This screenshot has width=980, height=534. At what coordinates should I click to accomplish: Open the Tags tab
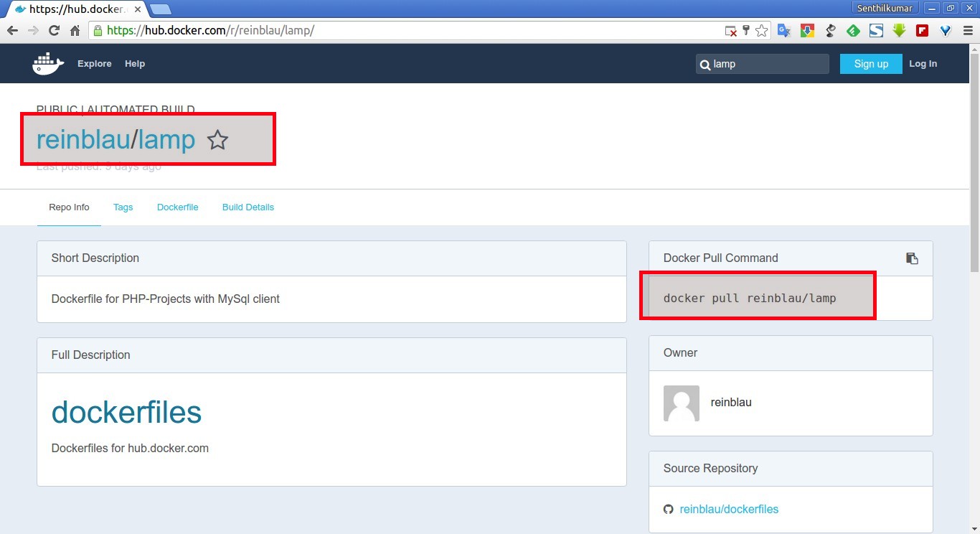pos(123,207)
